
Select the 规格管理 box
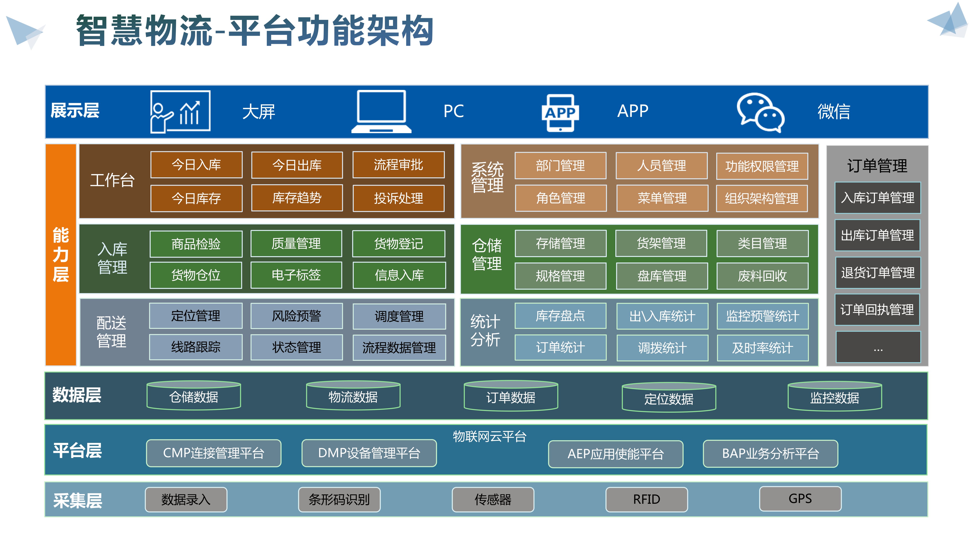click(560, 276)
